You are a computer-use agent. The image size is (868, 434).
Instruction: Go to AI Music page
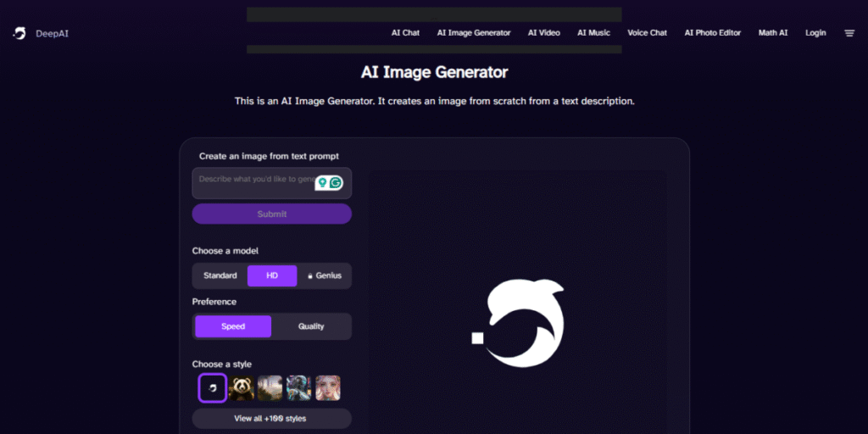point(594,33)
